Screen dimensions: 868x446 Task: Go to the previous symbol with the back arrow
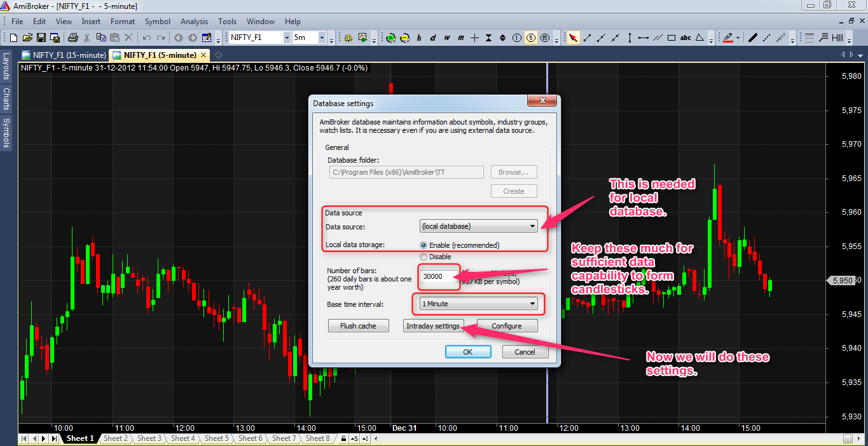[178, 37]
